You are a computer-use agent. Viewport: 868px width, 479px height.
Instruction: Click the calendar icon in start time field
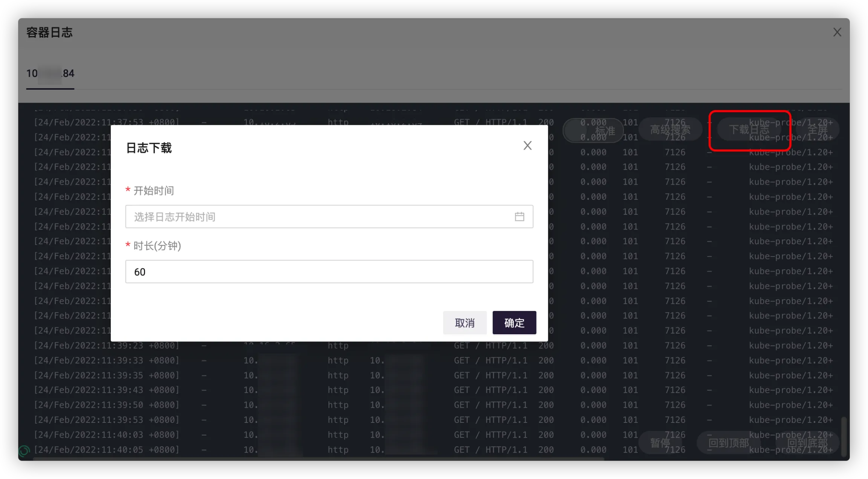coord(519,217)
